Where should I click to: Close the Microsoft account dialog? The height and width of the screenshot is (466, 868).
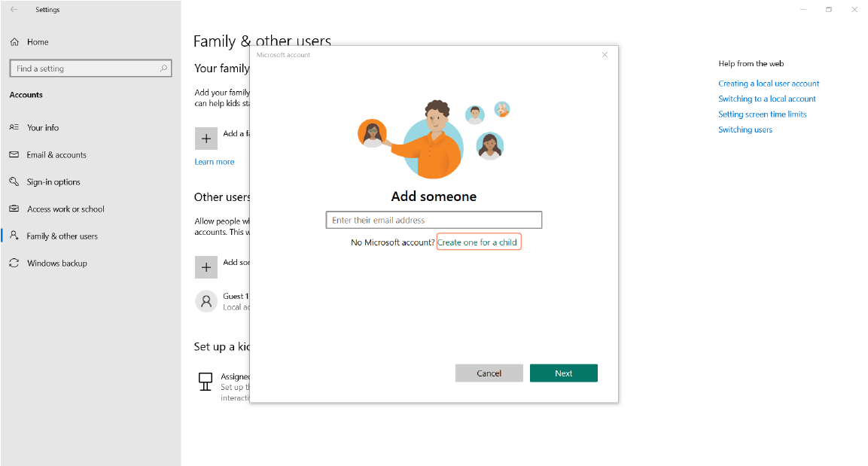tap(605, 55)
